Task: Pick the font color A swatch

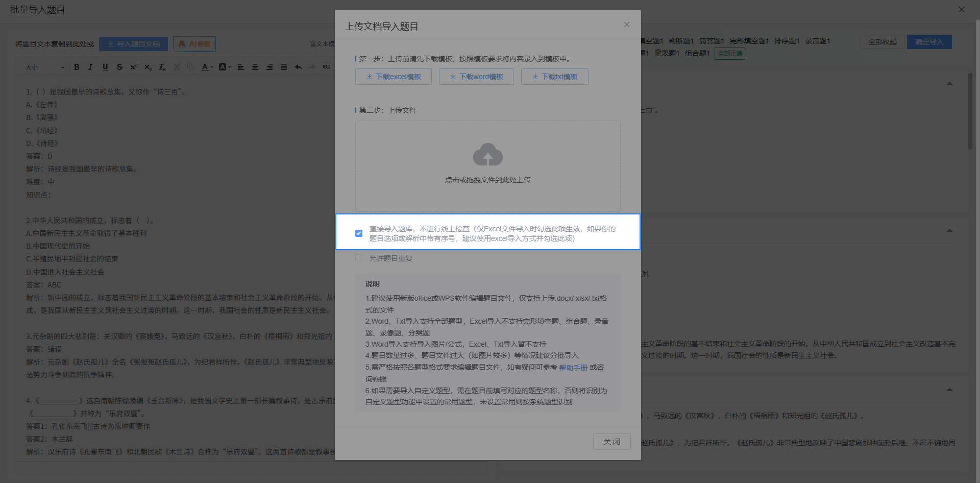Action: click(205, 67)
